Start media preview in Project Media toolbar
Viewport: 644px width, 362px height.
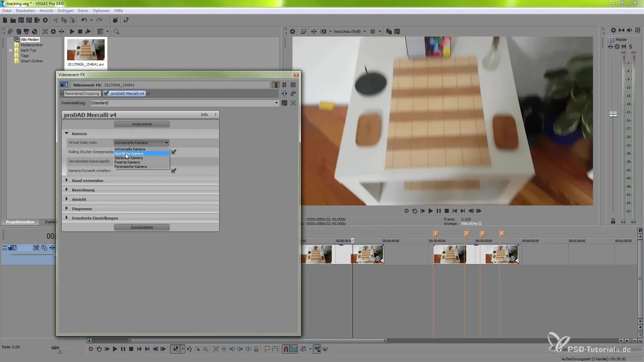(x=72, y=32)
